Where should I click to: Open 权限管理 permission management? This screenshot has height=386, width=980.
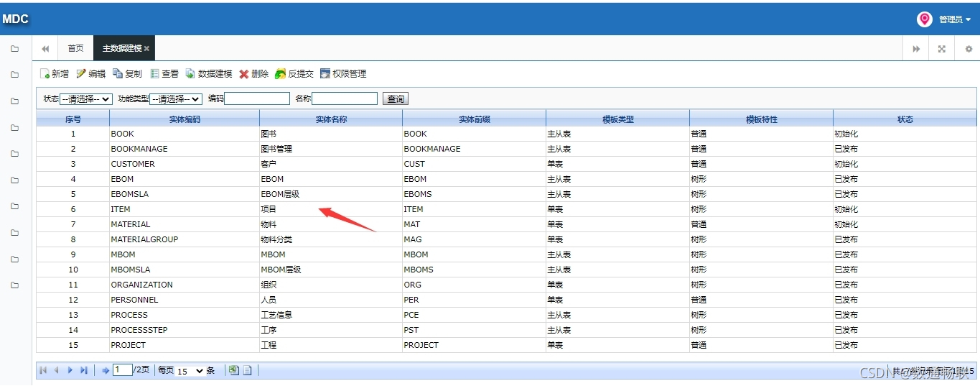coord(343,74)
